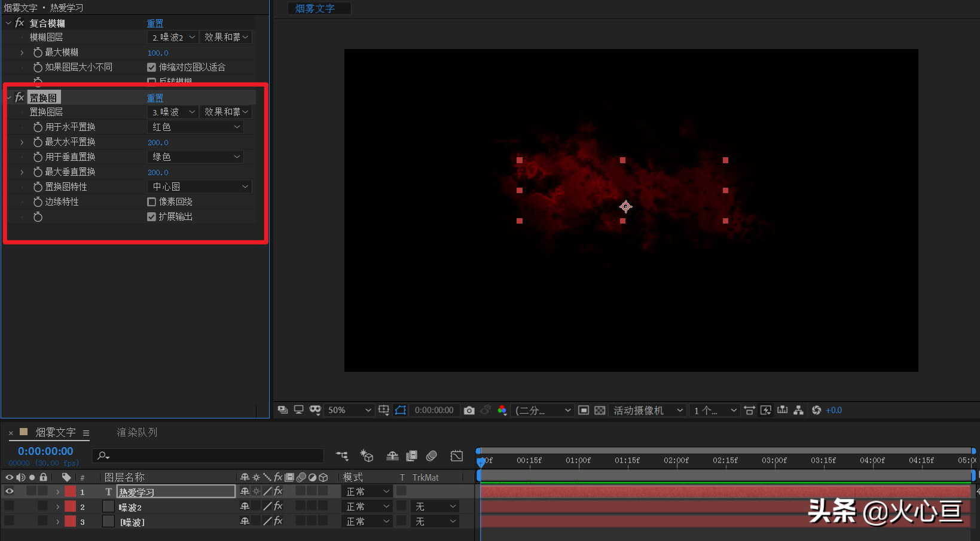Toggle shy switch for 噪波2 layer
The image size is (980, 541).
pyautogui.click(x=245, y=506)
